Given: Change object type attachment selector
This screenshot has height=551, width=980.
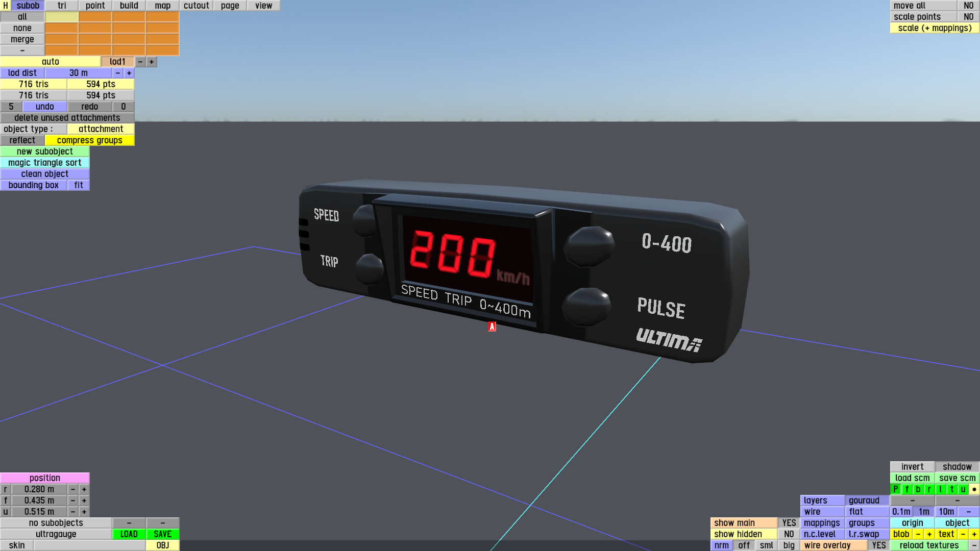Looking at the screenshot, I should [101, 129].
